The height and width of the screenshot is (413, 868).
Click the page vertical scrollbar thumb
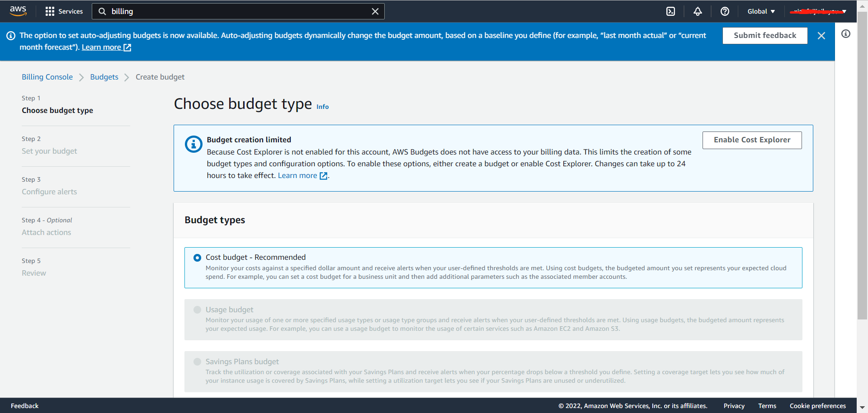(x=862, y=165)
